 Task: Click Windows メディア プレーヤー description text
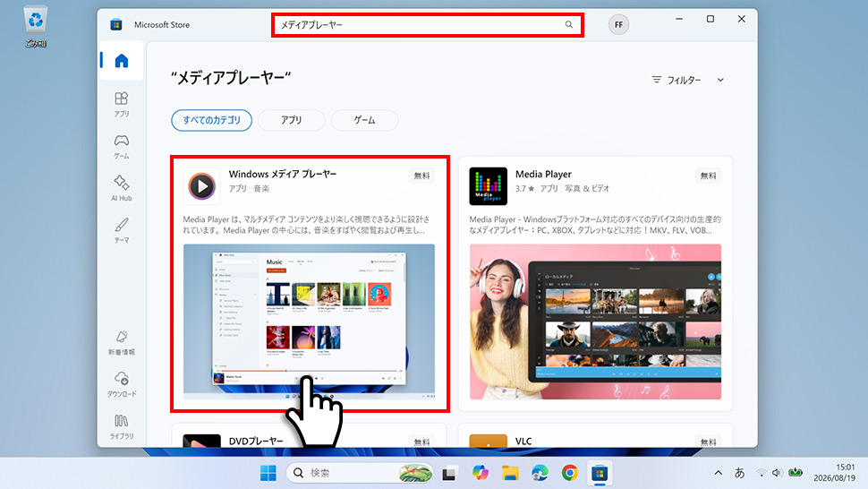(x=306, y=225)
